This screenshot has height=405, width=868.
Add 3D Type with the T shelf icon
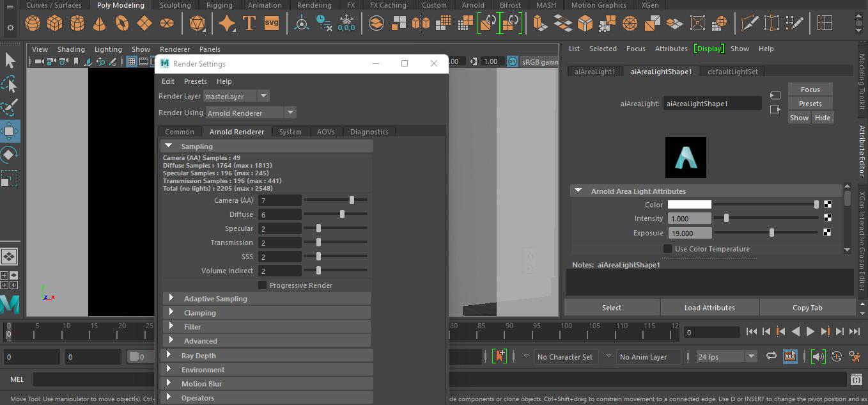tap(249, 22)
